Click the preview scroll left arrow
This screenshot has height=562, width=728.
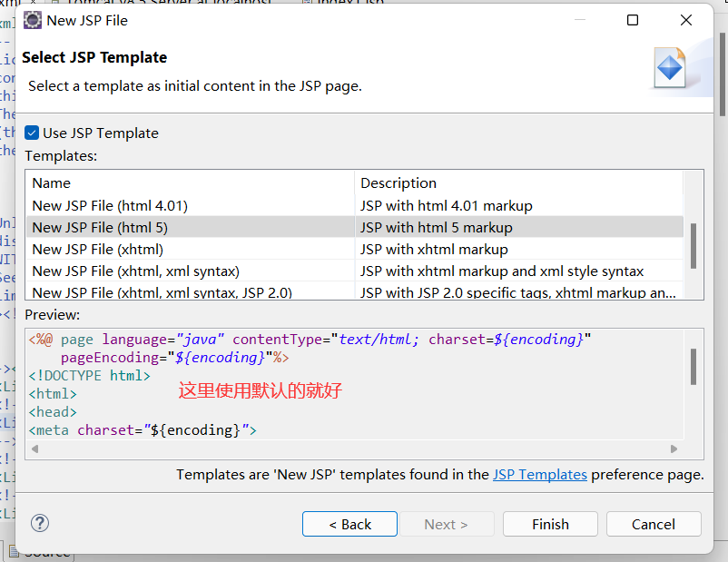pyautogui.click(x=34, y=449)
